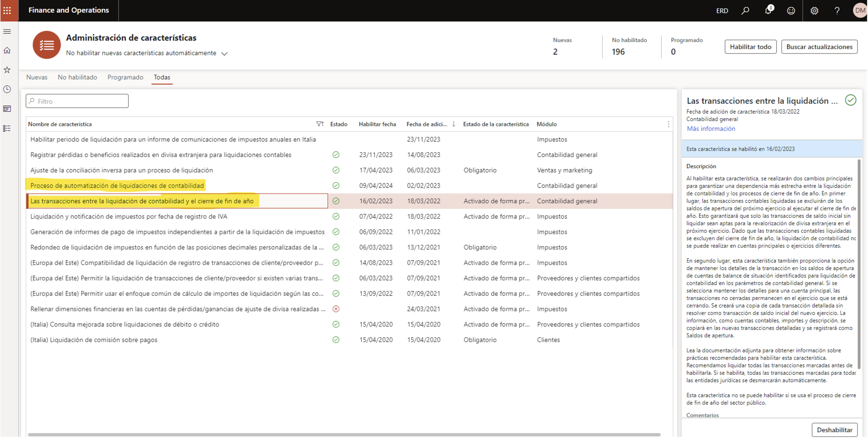Select 'Las transacciones entre la liquidación de contabilidad' row

pos(349,201)
